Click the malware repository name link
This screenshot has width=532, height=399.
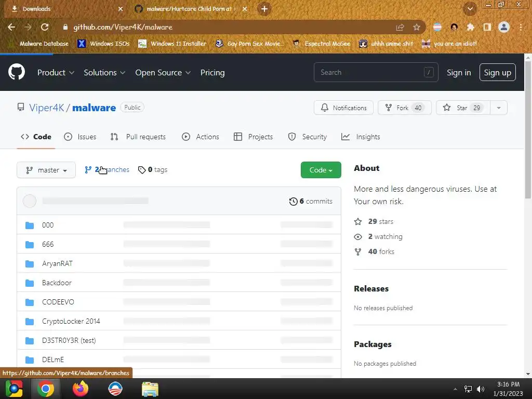click(94, 108)
